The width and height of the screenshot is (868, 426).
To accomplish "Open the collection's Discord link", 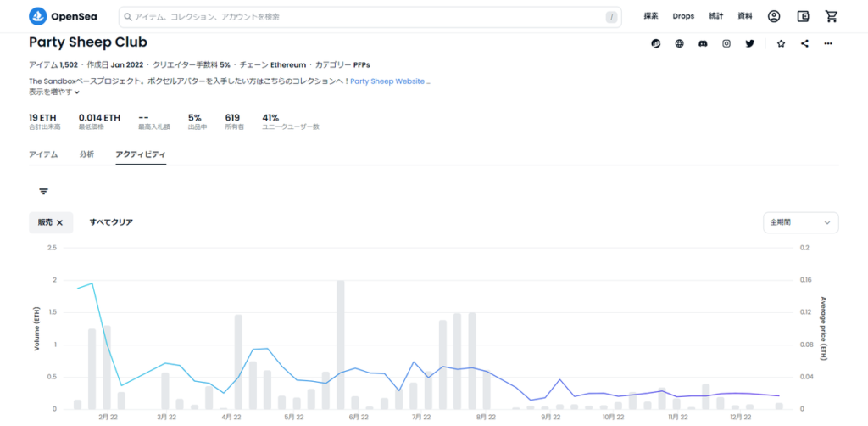I will pos(703,43).
